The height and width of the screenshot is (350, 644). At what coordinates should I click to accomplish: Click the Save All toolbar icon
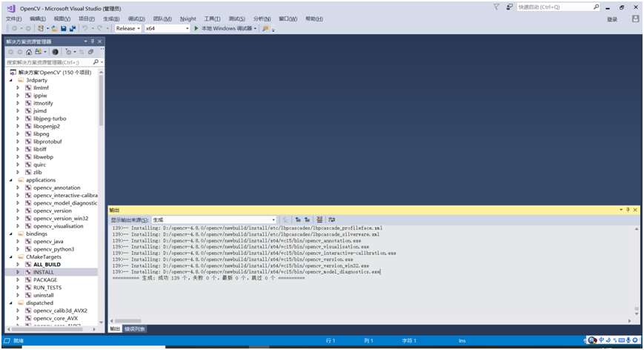click(x=73, y=28)
